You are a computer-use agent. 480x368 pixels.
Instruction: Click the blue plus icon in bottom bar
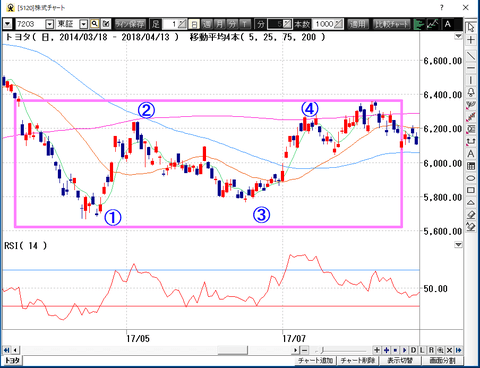click(386, 350)
